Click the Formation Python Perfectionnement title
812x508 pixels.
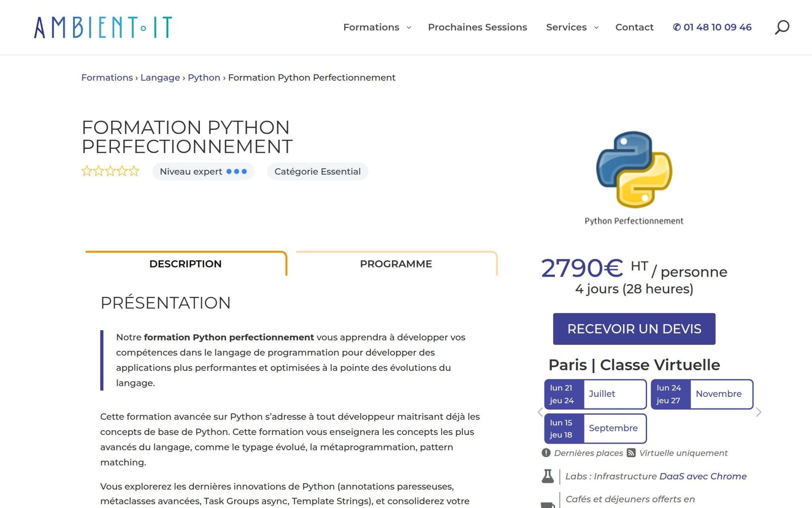187,137
